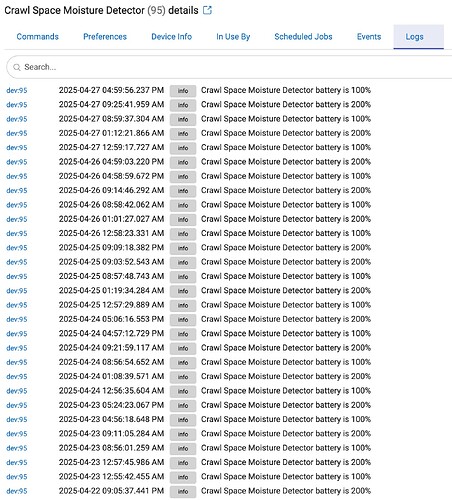Click Crawl Space Moisture Detector details heading
Image resolution: width=452 pixels, height=500 pixels.
pyautogui.click(x=101, y=10)
